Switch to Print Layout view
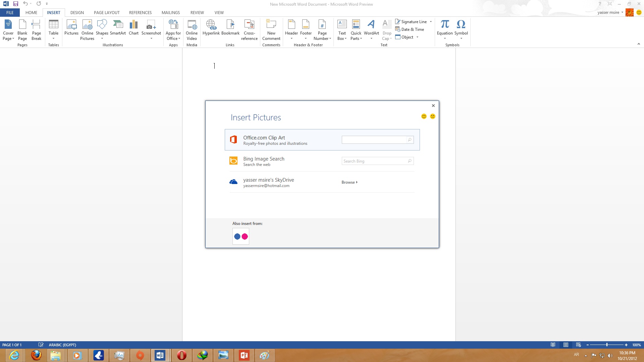 pos(566,345)
